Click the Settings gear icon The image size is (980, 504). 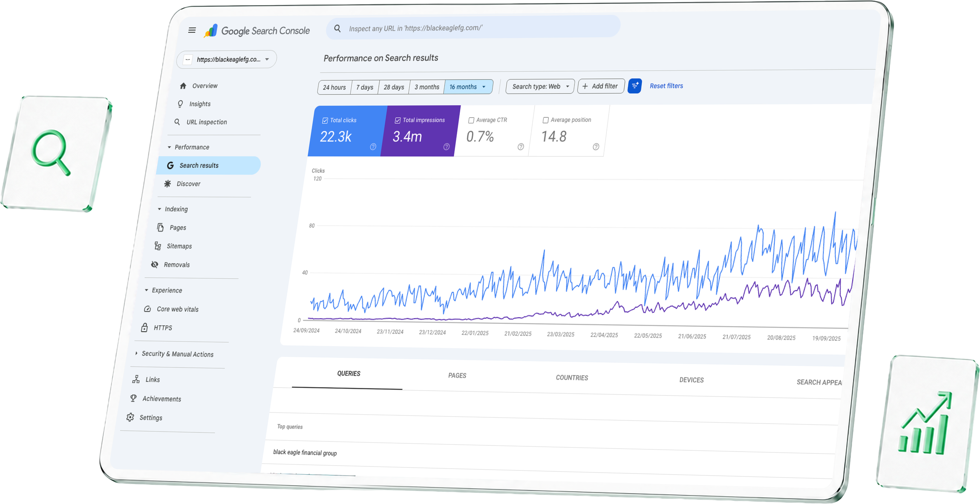pyautogui.click(x=130, y=417)
